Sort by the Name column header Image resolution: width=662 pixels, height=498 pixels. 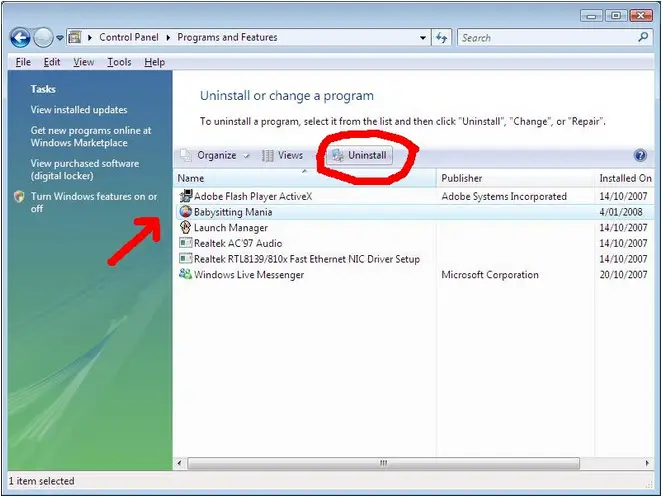[305, 178]
